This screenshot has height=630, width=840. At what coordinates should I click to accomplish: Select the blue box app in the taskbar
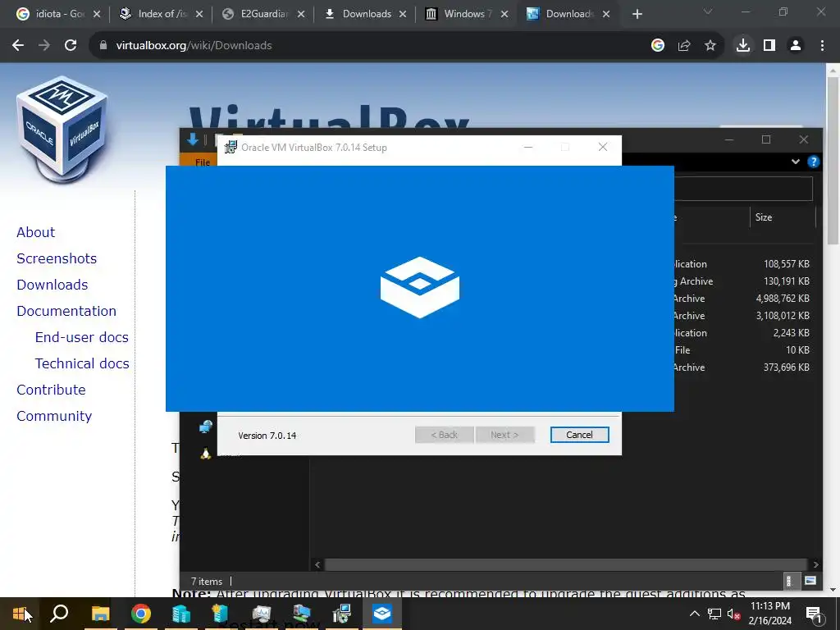coord(382,614)
